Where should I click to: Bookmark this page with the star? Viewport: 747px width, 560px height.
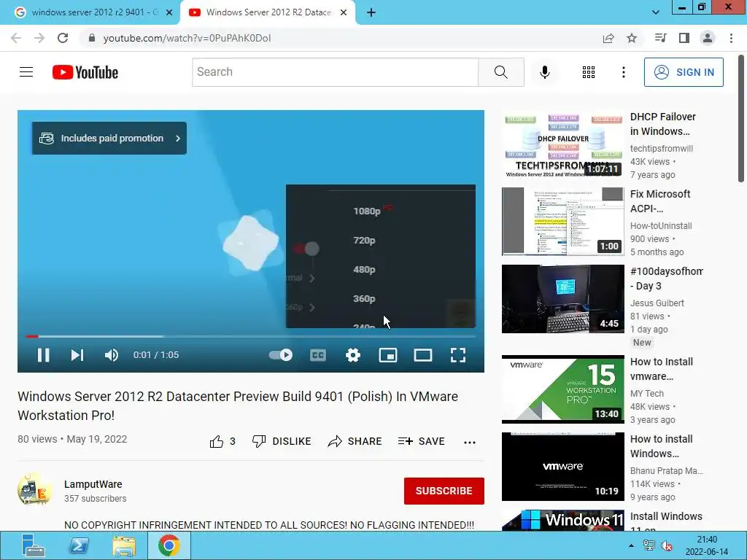[x=632, y=38]
